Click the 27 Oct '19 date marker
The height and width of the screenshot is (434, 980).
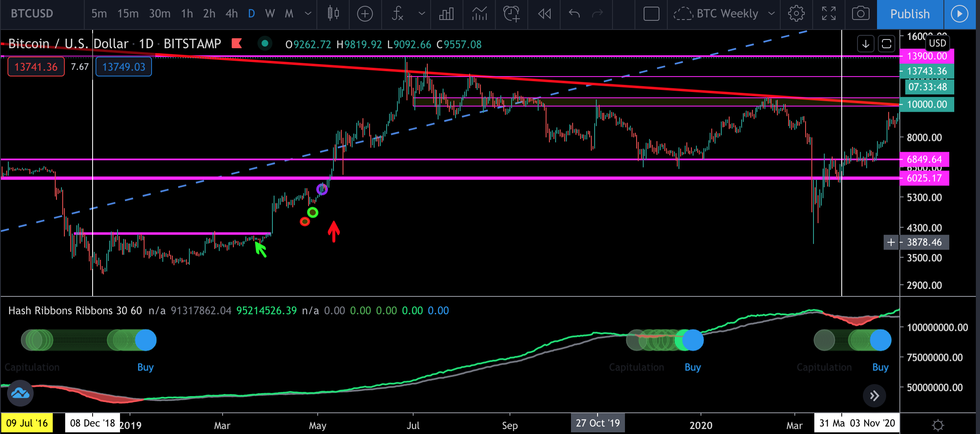(598, 423)
